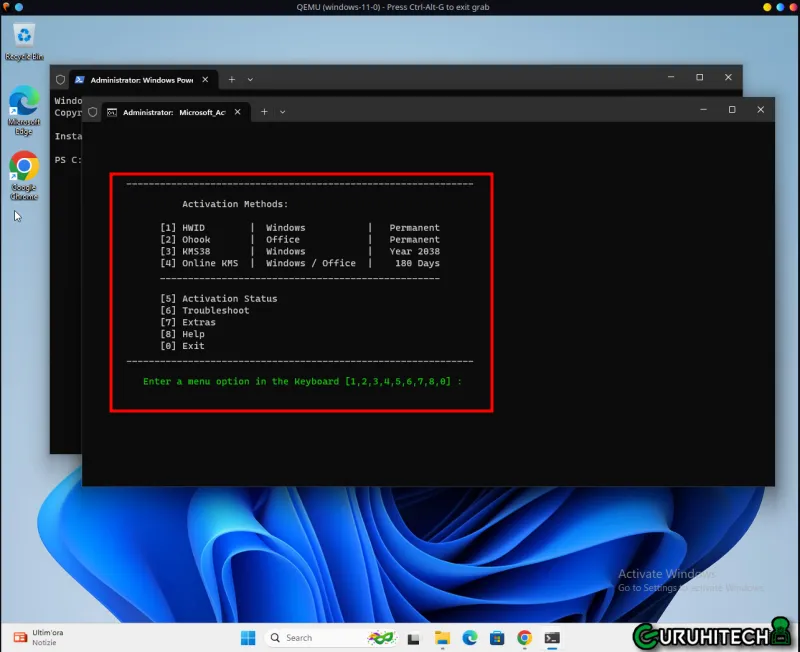
Task: Click the Search box on the taskbar
Action: click(x=331, y=638)
